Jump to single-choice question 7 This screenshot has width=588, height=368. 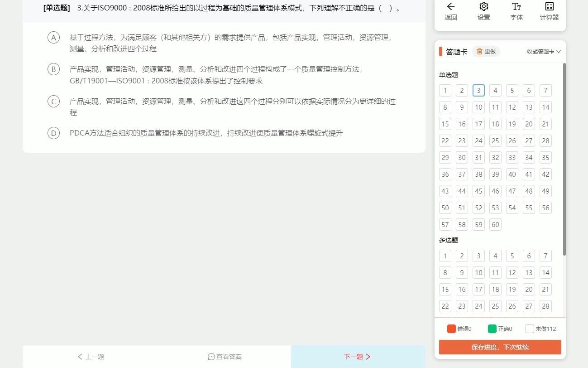(545, 90)
